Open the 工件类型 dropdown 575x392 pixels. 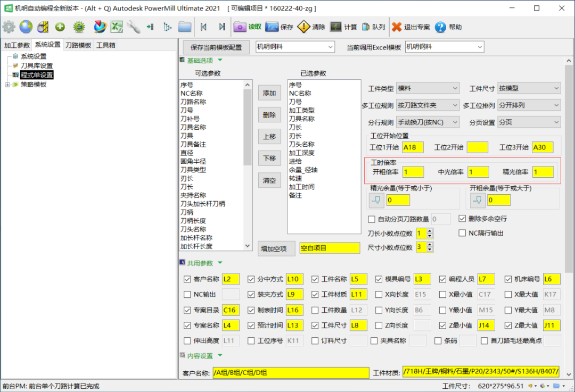point(428,88)
